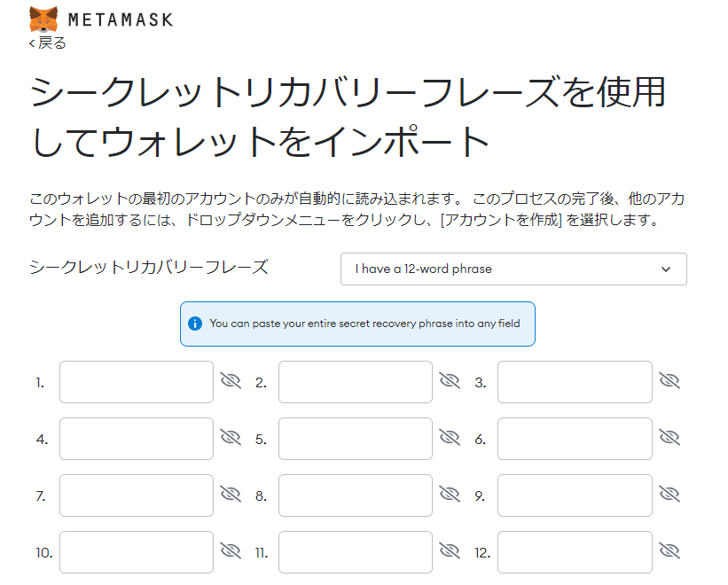Click the dropdown chevron arrow
Screen dimensions: 728x585
[x=666, y=269]
